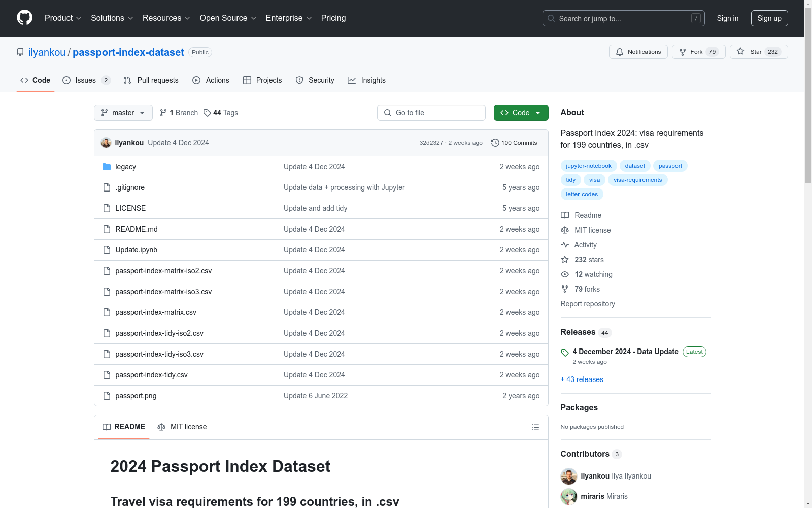Click miraris contributor avatar
This screenshot has height=508, width=812.
569,497
